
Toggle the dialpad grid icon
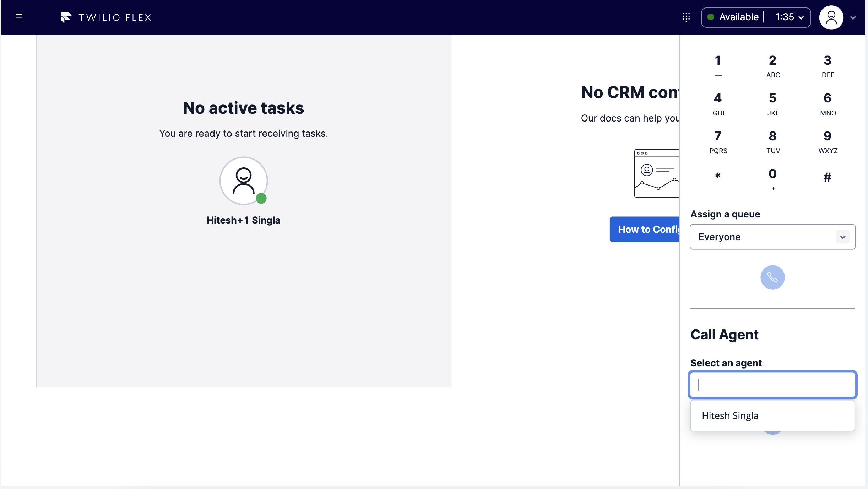pyautogui.click(x=686, y=17)
